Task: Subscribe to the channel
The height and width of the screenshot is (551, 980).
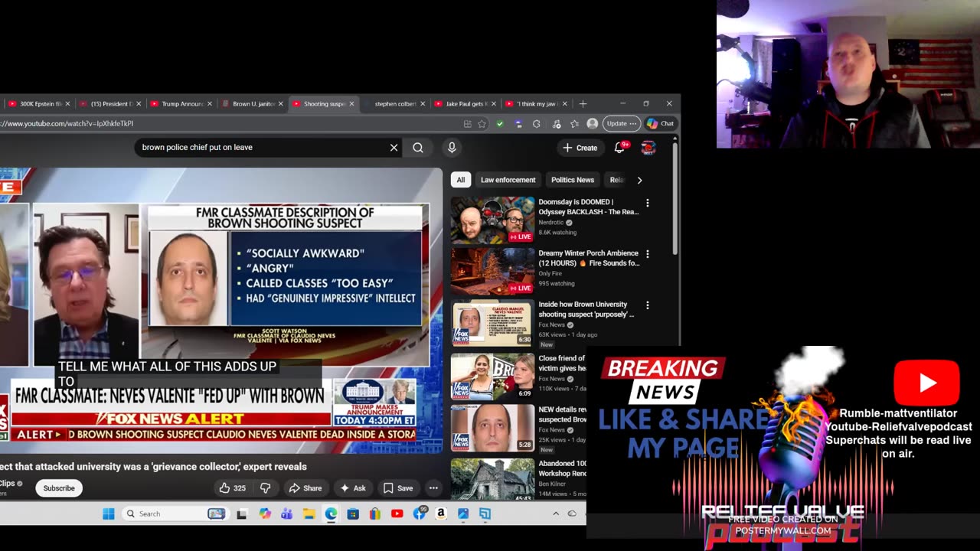Action: (x=59, y=488)
